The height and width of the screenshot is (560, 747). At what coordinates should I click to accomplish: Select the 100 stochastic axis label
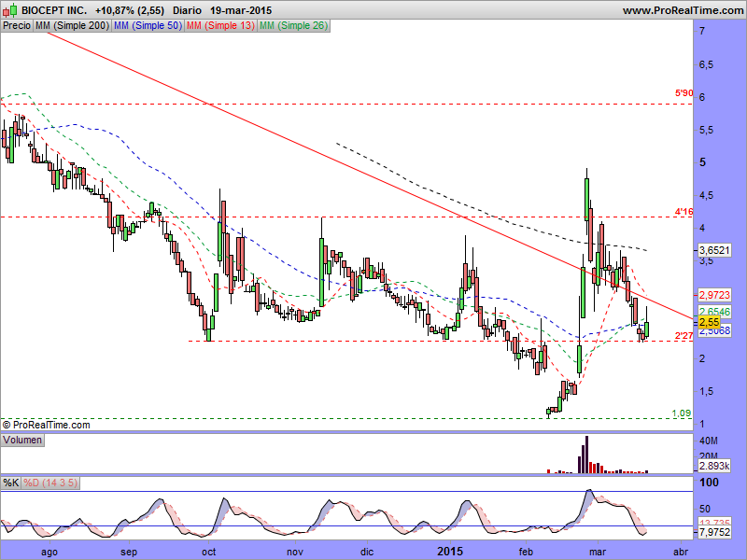(710, 483)
